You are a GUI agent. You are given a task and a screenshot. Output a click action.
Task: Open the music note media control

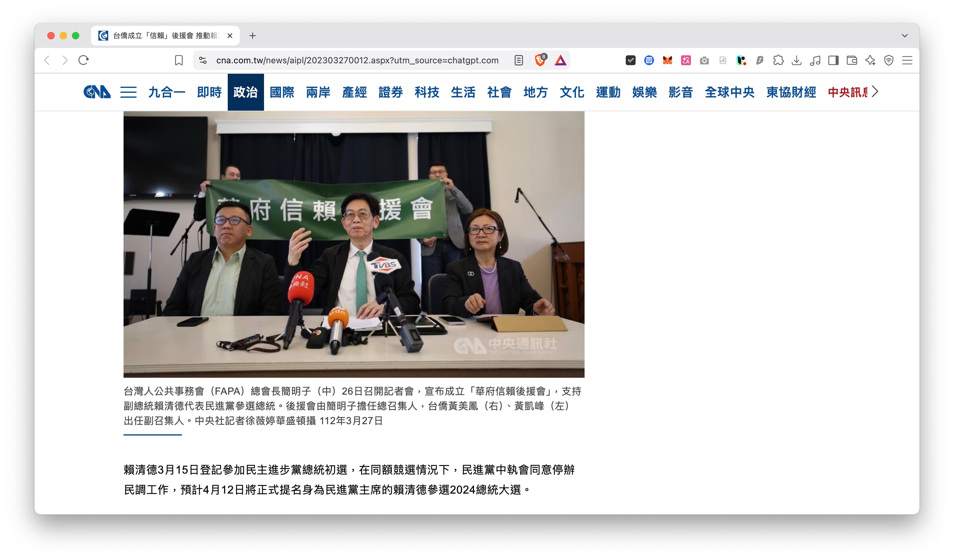(815, 60)
